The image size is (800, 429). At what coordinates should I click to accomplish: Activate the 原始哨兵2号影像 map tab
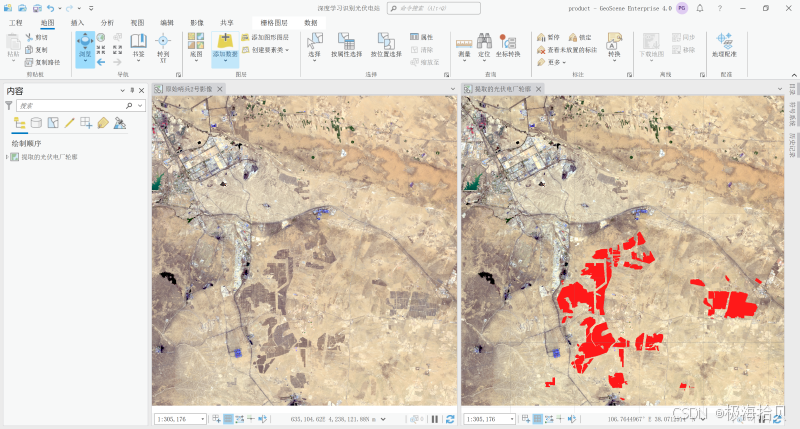pos(189,89)
